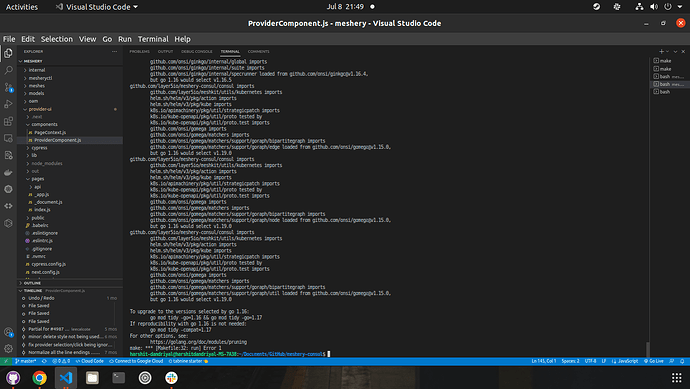Open Manage gear in activity bar

[8, 349]
